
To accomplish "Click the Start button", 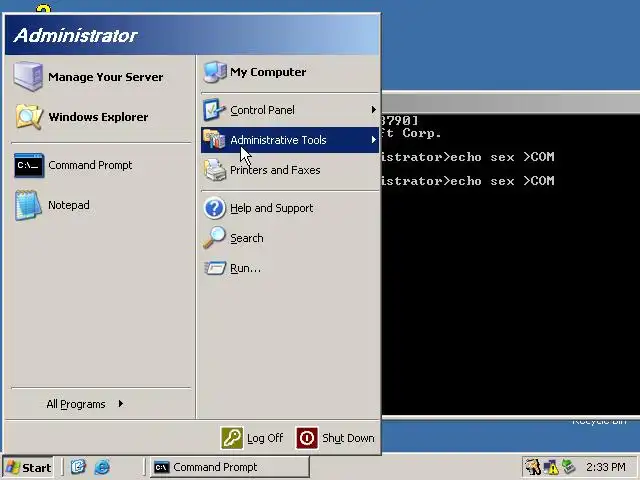I will 28,467.
